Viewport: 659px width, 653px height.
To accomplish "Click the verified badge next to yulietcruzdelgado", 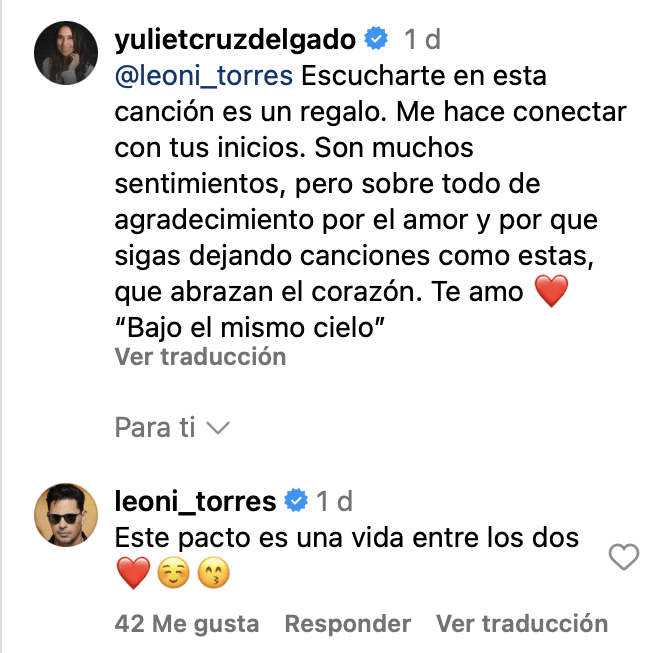I will point(376,40).
